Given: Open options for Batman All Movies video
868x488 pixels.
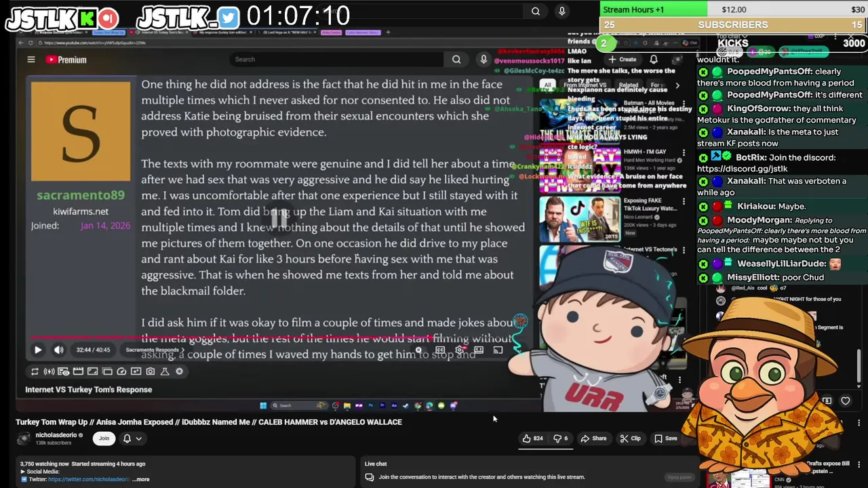Looking at the screenshot, I should tap(684, 103).
